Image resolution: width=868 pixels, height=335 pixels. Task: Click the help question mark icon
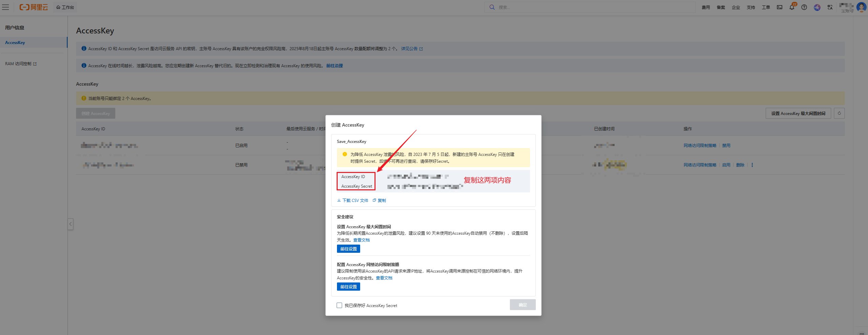[x=804, y=7]
